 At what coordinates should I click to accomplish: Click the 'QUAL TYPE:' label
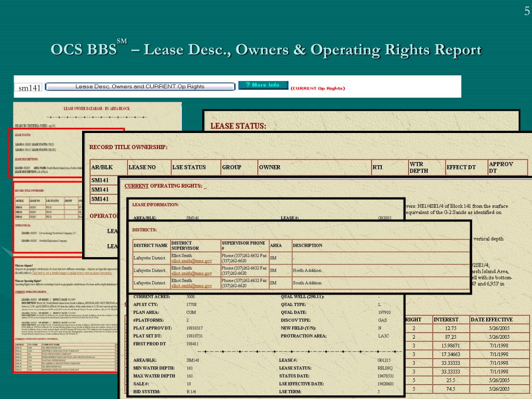pyautogui.click(x=293, y=304)
